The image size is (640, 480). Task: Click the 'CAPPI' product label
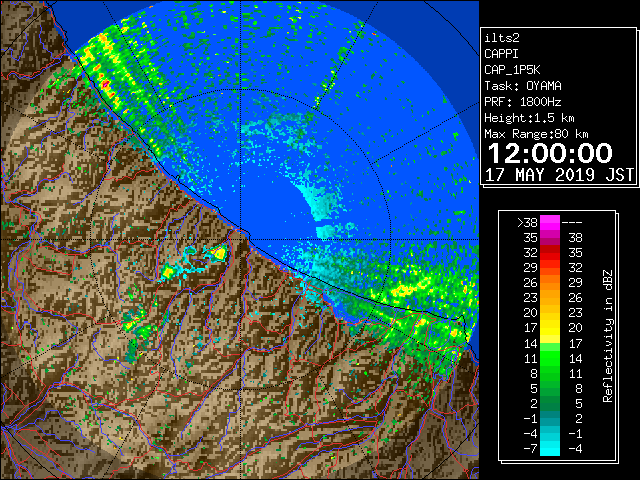click(x=501, y=54)
